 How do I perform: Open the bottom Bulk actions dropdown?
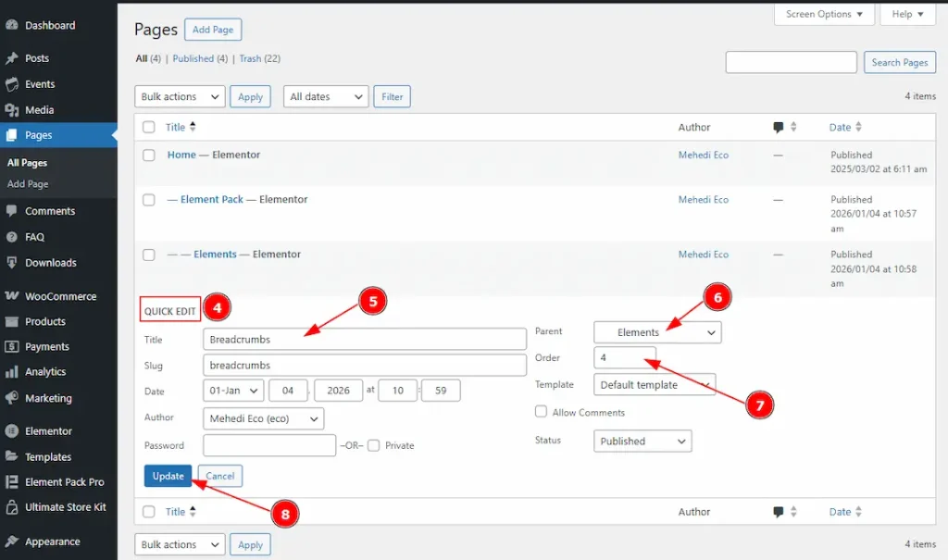point(180,545)
